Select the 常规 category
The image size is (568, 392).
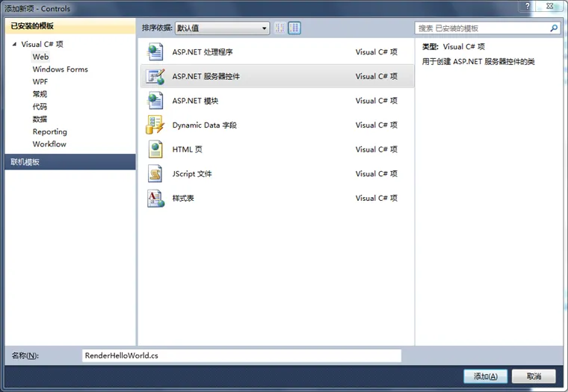click(40, 94)
